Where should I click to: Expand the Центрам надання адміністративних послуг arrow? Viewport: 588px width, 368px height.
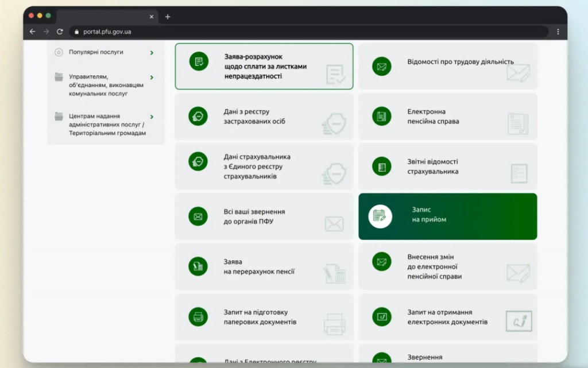click(152, 117)
